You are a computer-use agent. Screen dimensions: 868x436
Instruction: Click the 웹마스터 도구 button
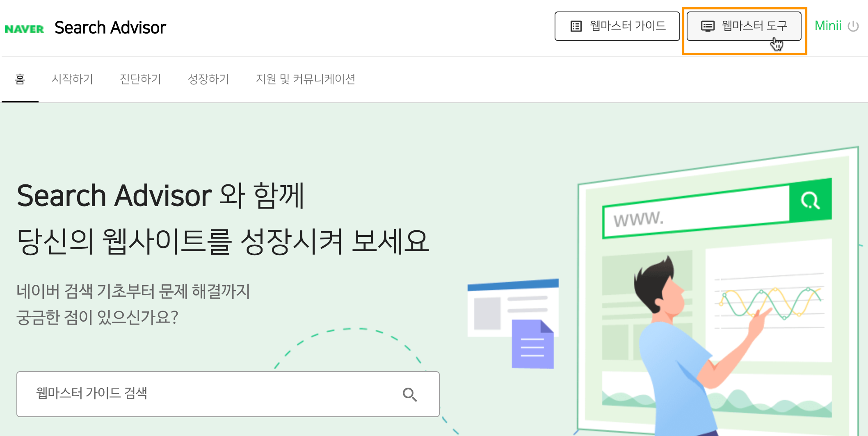click(x=744, y=26)
